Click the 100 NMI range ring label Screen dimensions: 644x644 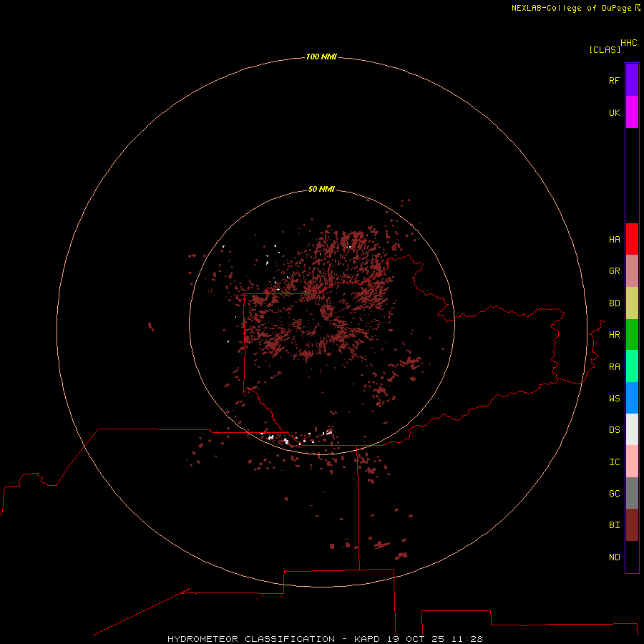(x=321, y=57)
